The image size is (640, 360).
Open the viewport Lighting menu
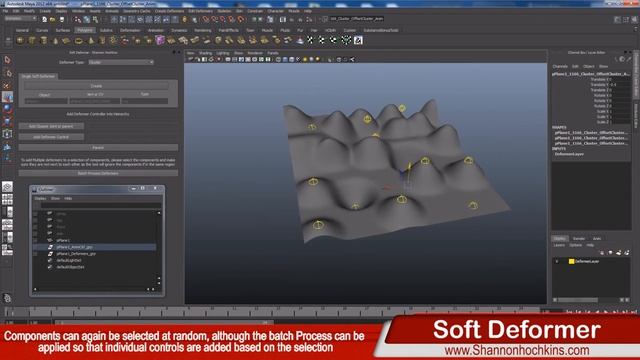point(223,53)
